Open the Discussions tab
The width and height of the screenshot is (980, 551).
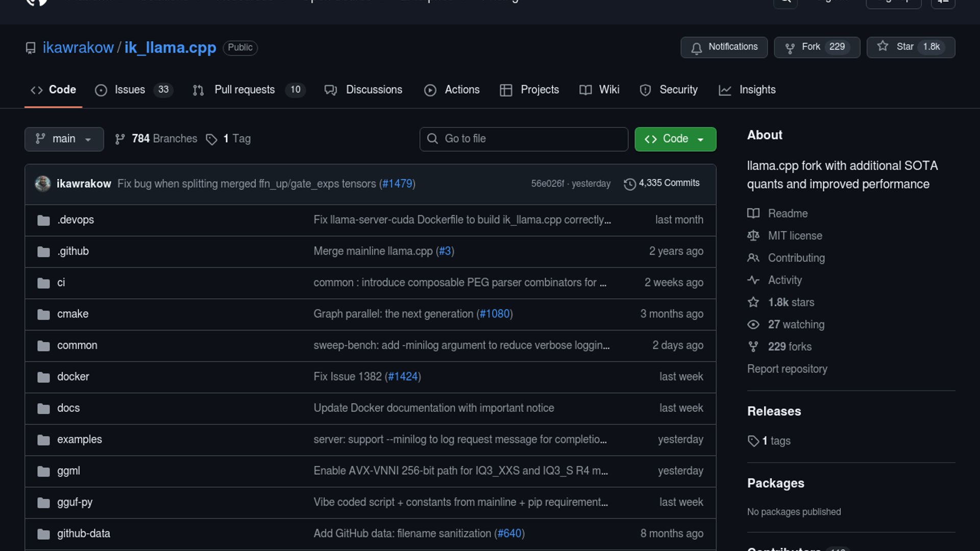tap(374, 90)
